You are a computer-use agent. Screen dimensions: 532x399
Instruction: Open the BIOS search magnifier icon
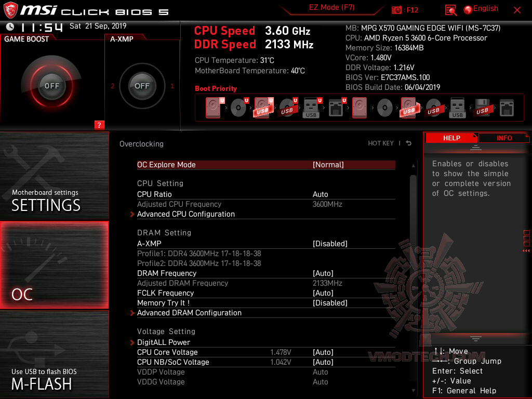coord(450,10)
